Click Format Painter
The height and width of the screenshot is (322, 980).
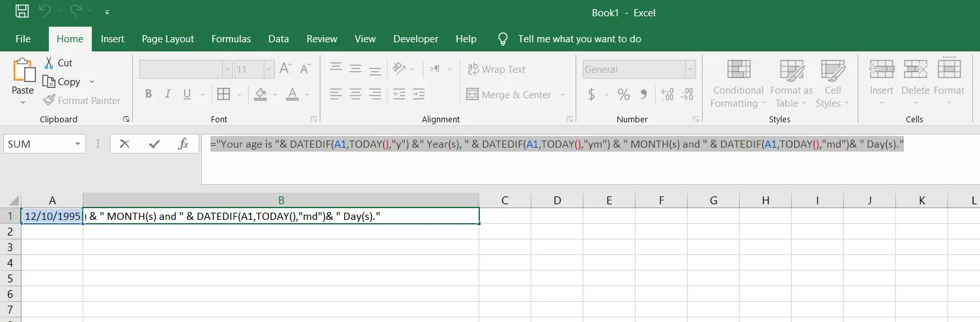coord(81,101)
